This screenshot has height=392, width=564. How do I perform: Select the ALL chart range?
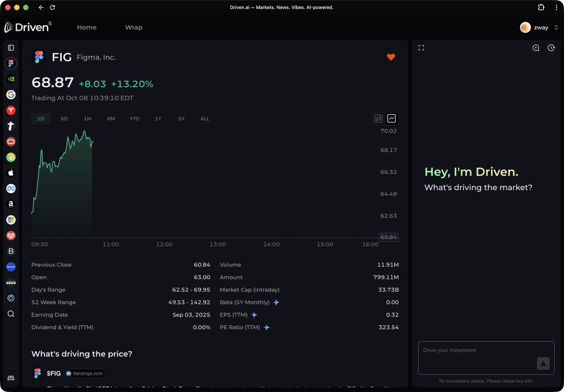[x=205, y=119]
